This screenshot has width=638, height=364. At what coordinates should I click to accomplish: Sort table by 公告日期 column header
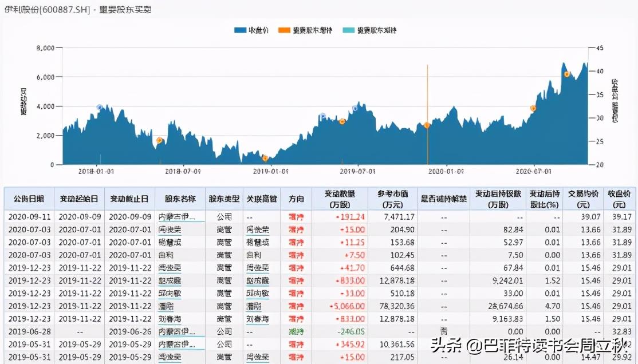[x=29, y=199]
